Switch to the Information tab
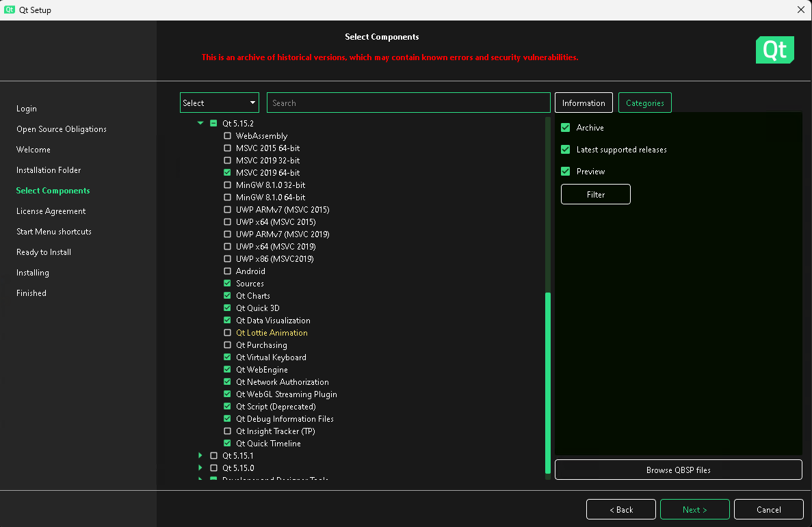This screenshot has width=812, height=527. [x=584, y=103]
